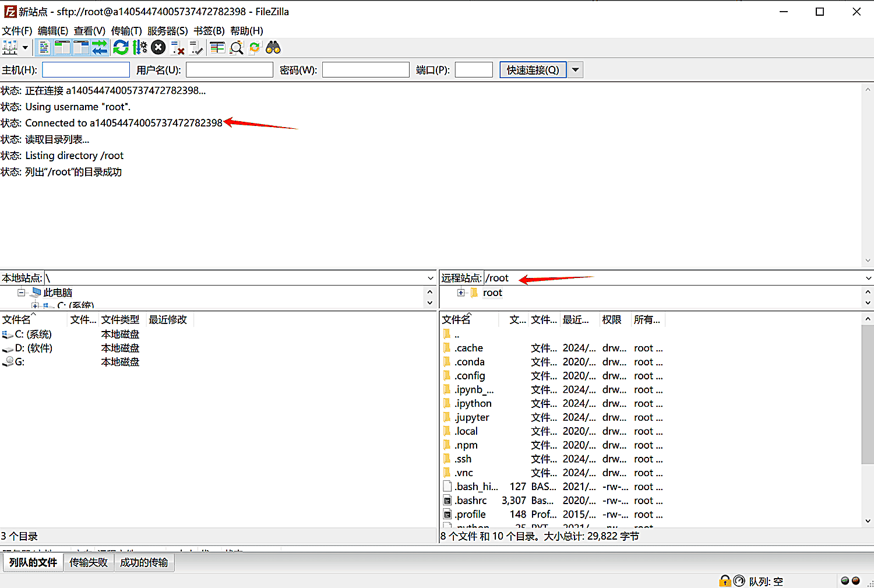Open Quickconnect history dropdown arrow

point(575,70)
